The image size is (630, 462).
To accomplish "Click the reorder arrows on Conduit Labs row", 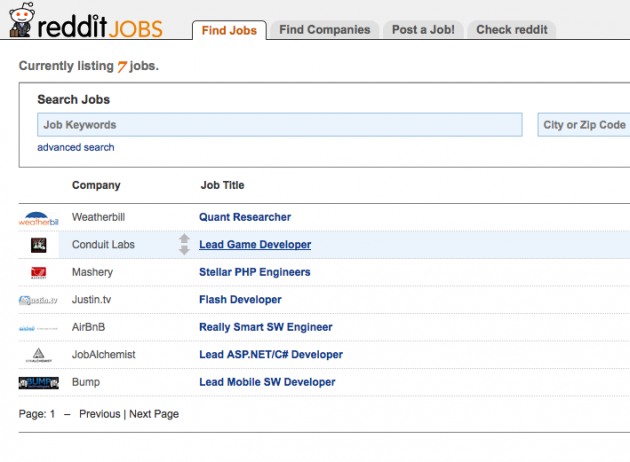I will tap(184, 244).
